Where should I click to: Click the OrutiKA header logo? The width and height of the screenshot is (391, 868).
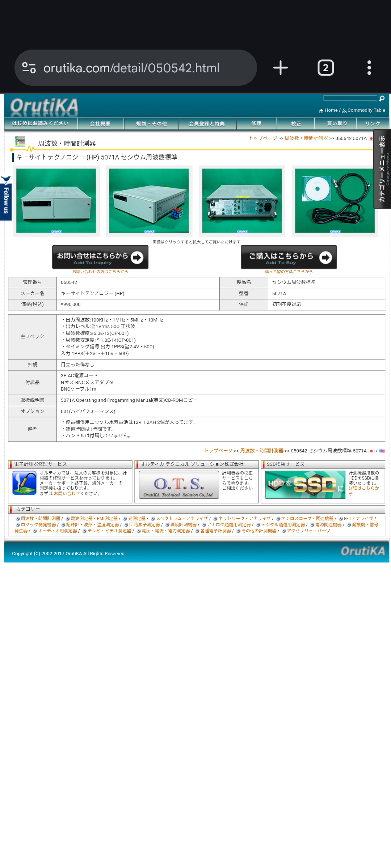coord(44,106)
